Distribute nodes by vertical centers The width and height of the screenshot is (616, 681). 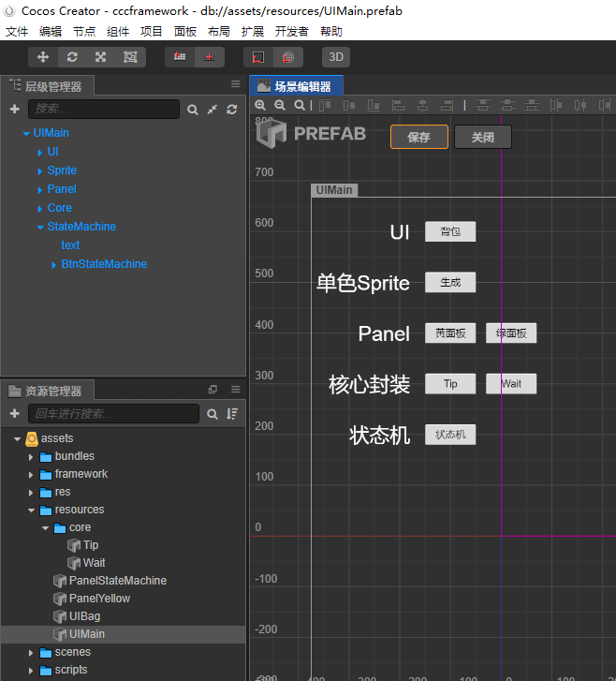pyautogui.click(x=507, y=105)
